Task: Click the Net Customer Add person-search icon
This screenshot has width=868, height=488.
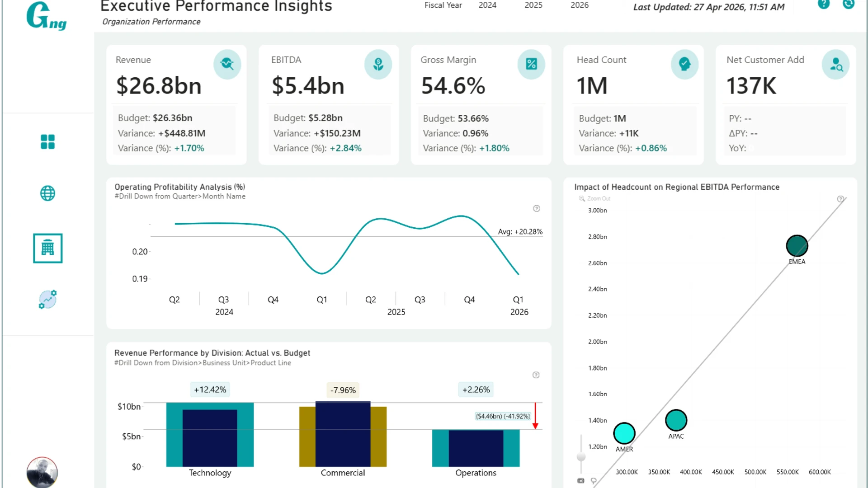Action: pyautogui.click(x=836, y=64)
